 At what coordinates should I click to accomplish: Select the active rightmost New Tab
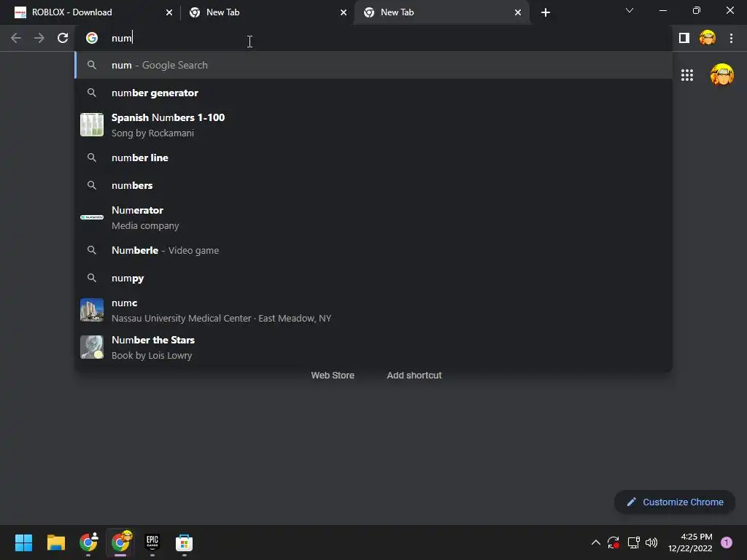[442, 12]
